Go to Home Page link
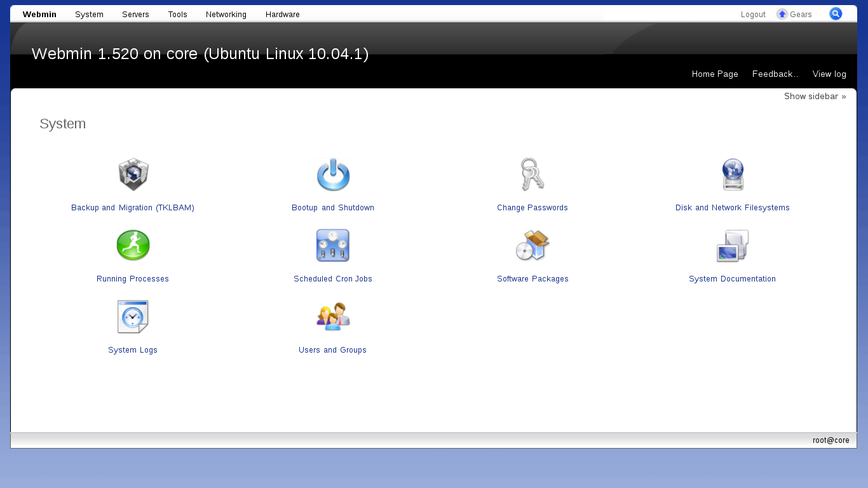Screen dimensions: 868x488 point(715,74)
